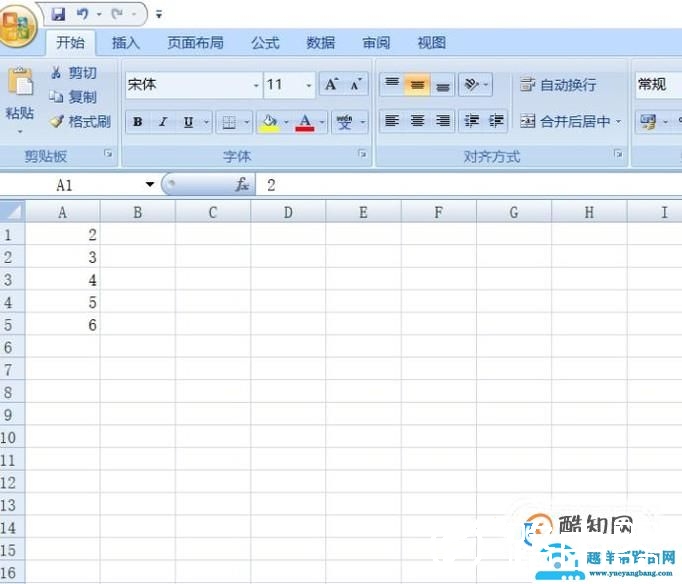This screenshot has width=682, height=584.
Task: Open the 视图 ribbon tab
Action: coord(431,43)
